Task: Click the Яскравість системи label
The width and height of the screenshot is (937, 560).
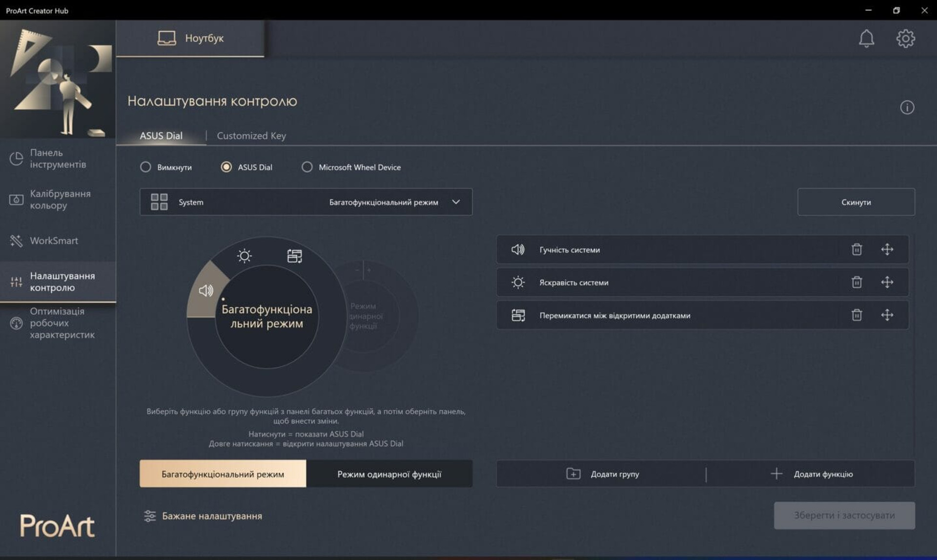Action: 573,282
